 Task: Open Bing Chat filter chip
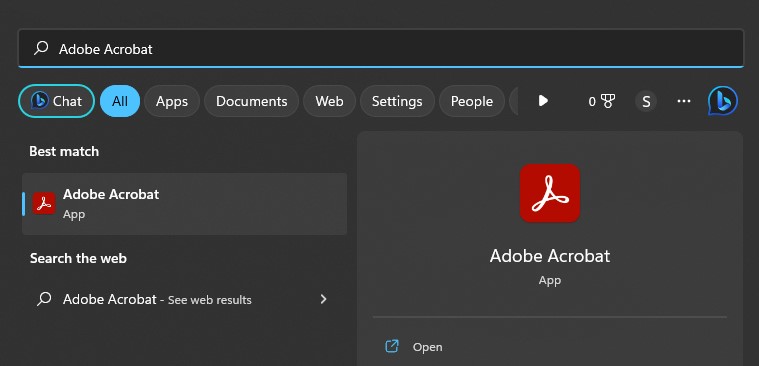56,101
